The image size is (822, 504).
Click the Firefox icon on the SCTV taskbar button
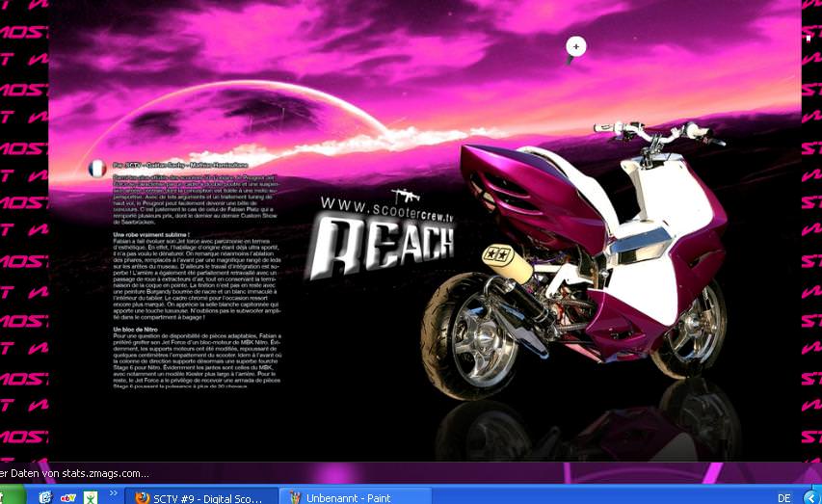(142, 497)
